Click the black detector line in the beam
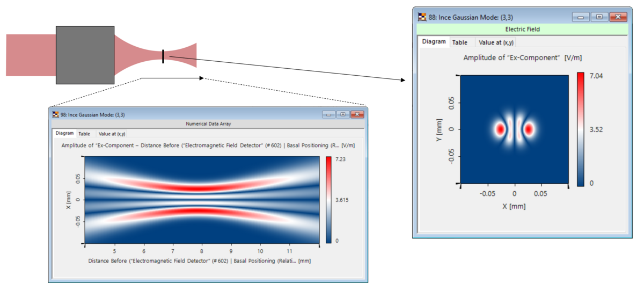The height and width of the screenshot is (290, 644). (163, 56)
